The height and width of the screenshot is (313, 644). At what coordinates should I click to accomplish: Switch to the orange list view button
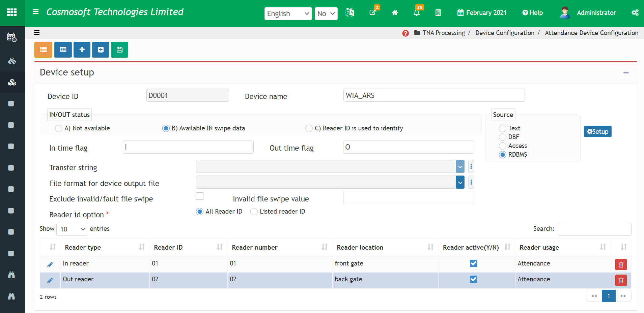(x=43, y=50)
